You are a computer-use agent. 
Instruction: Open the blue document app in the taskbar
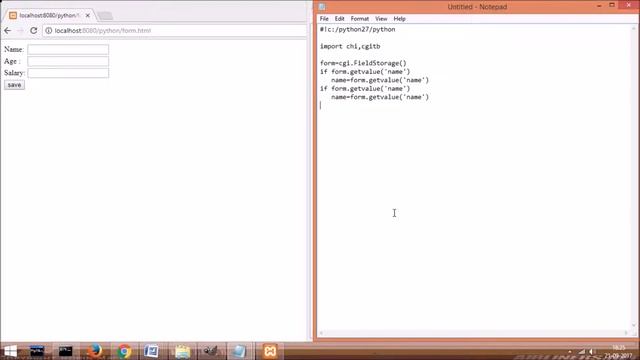pyautogui.click(x=151, y=351)
